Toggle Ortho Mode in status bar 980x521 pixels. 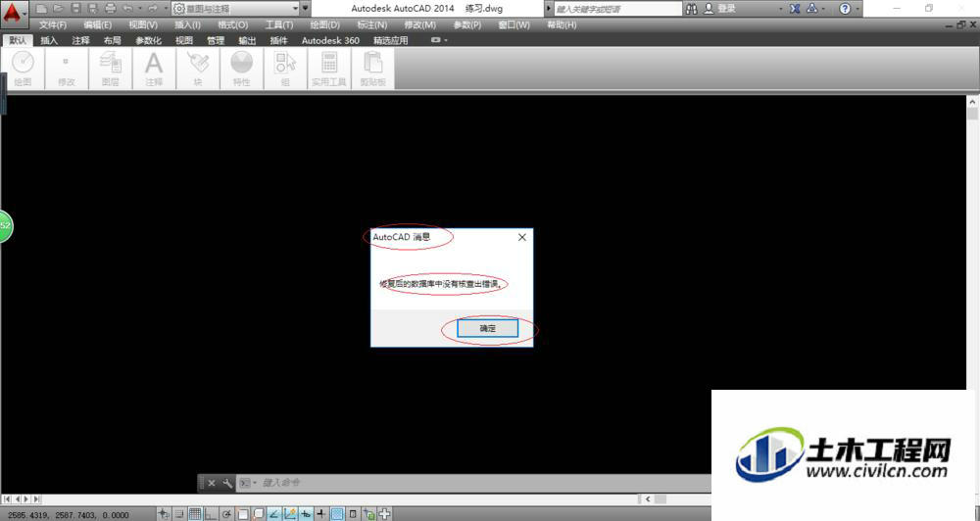tap(211, 514)
